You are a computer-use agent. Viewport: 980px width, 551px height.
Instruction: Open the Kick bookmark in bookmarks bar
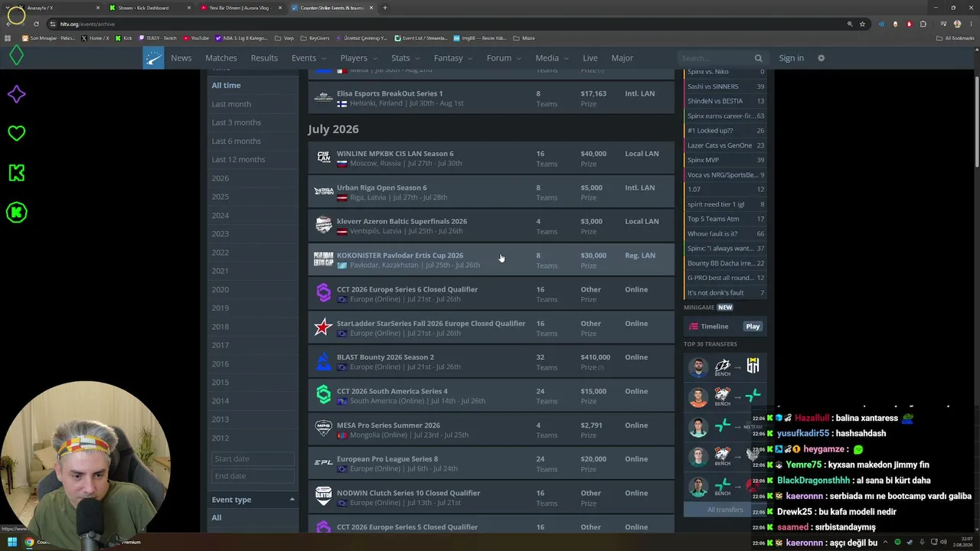[x=125, y=38]
